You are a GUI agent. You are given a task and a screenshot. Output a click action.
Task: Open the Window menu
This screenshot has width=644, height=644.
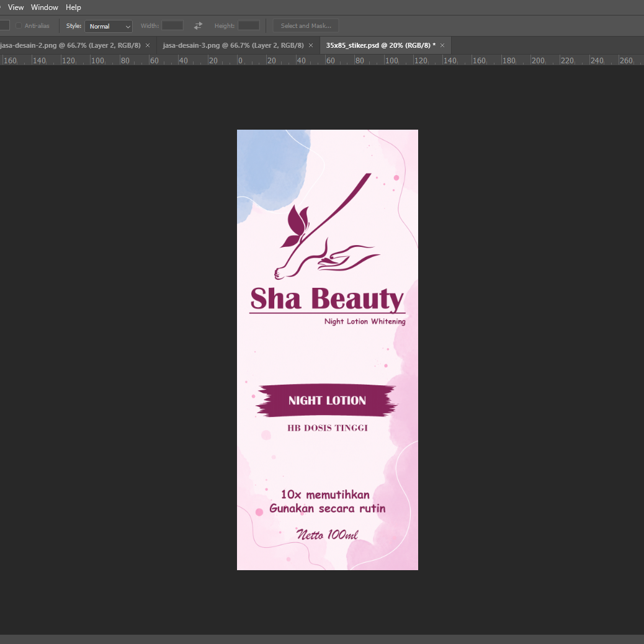(x=44, y=7)
